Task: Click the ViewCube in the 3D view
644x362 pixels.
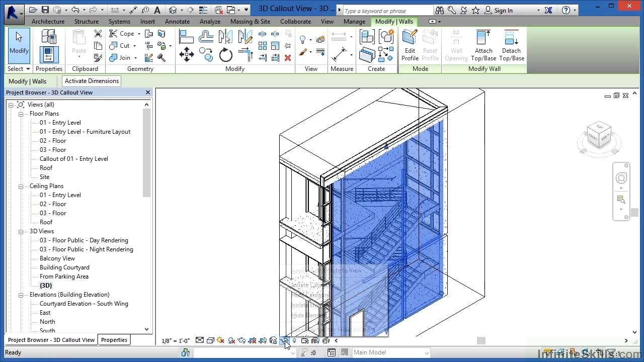Action: click(x=599, y=136)
